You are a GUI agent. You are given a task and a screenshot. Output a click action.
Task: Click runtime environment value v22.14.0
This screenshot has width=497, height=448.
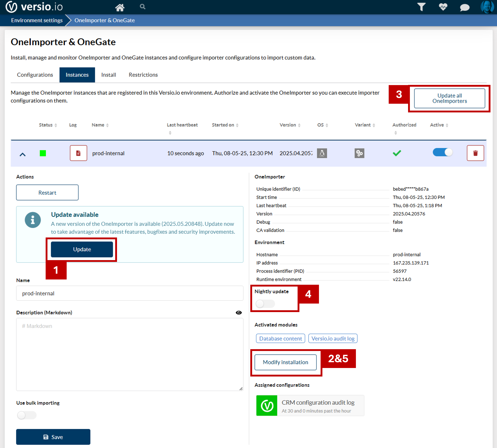point(402,279)
